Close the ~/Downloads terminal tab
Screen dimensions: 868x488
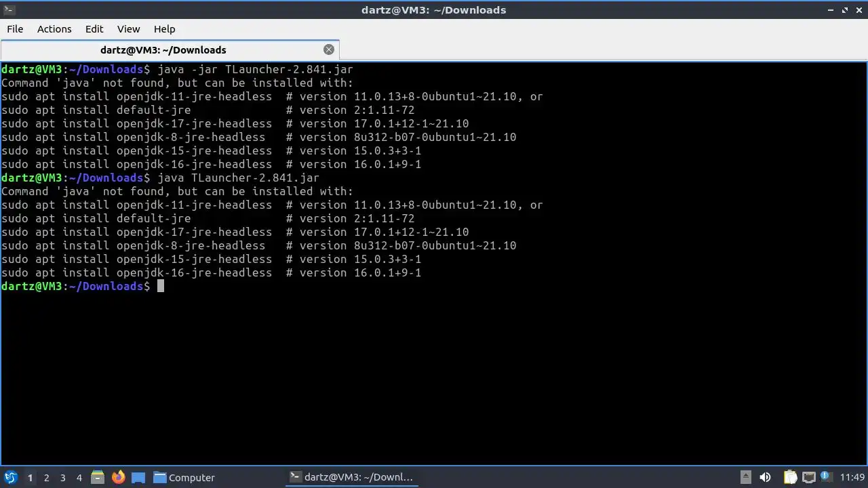(329, 49)
